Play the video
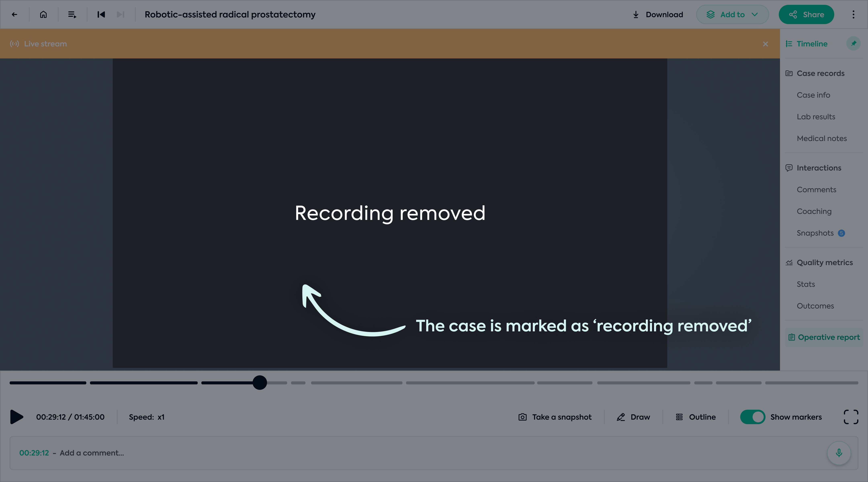868x482 pixels. [x=16, y=417]
